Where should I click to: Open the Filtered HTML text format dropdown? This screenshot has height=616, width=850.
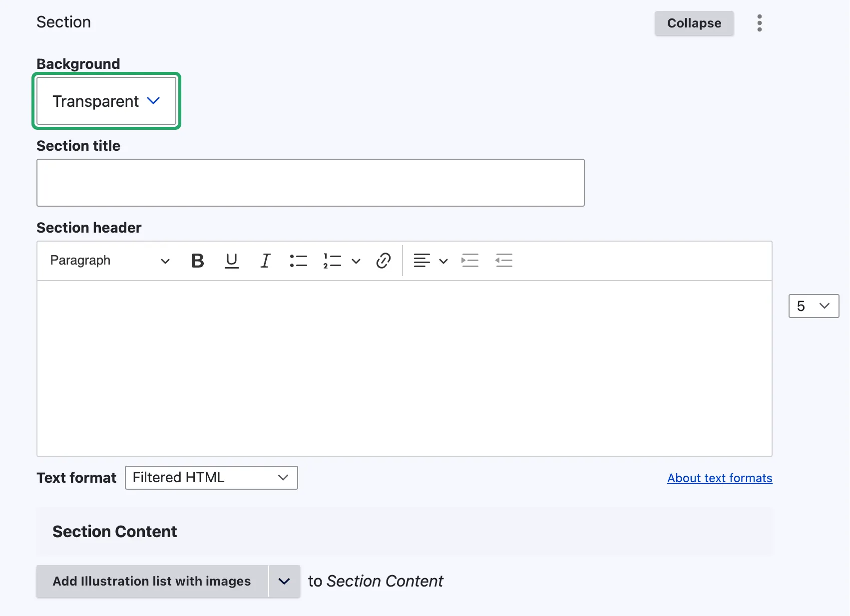pyautogui.click(x=211, y=478)
